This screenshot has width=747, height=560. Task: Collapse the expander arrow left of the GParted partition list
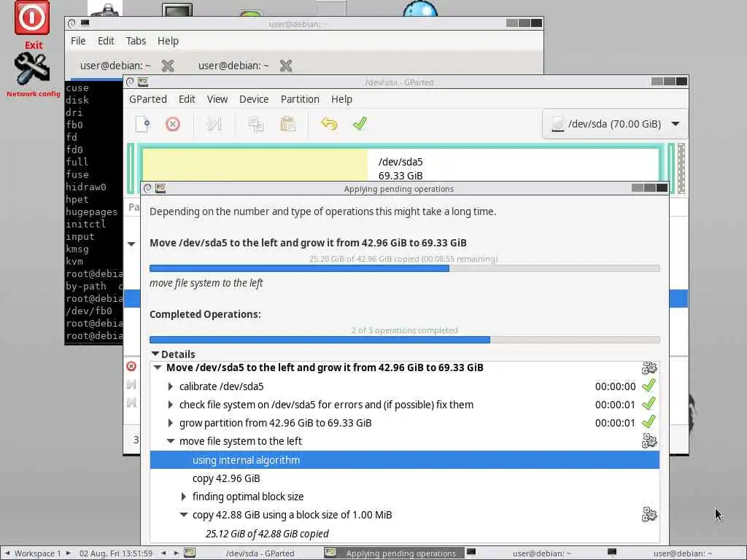131,244
